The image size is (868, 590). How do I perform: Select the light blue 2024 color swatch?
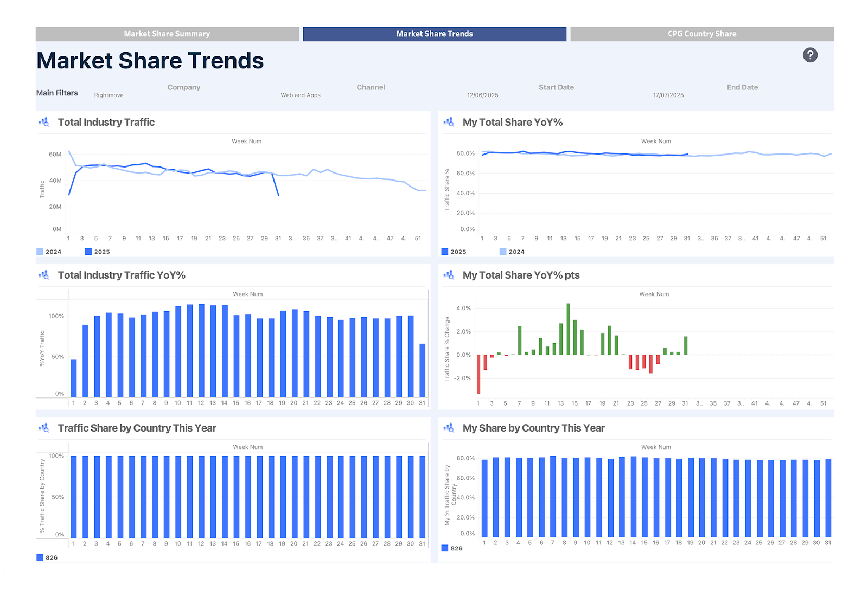tap(41, 252)
